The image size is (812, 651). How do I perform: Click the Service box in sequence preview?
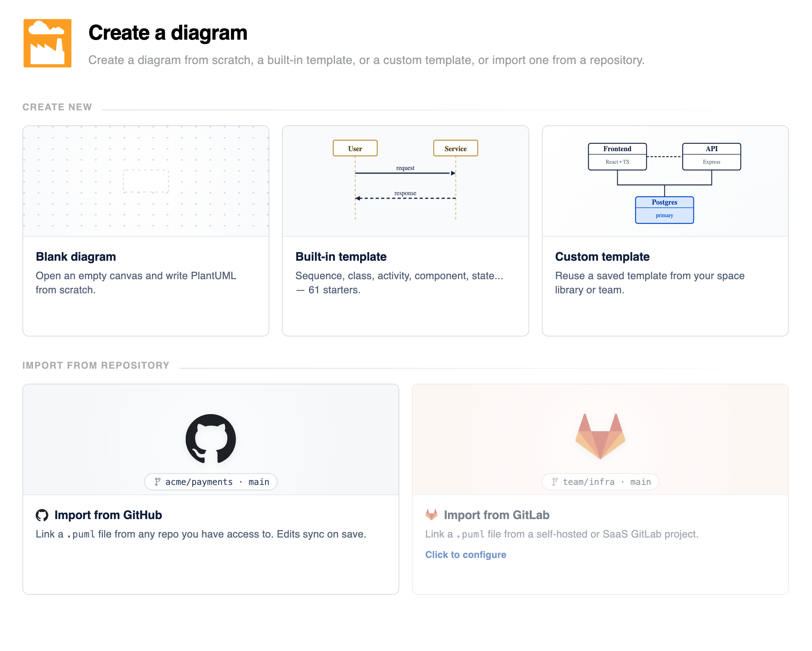pos(455,148)
